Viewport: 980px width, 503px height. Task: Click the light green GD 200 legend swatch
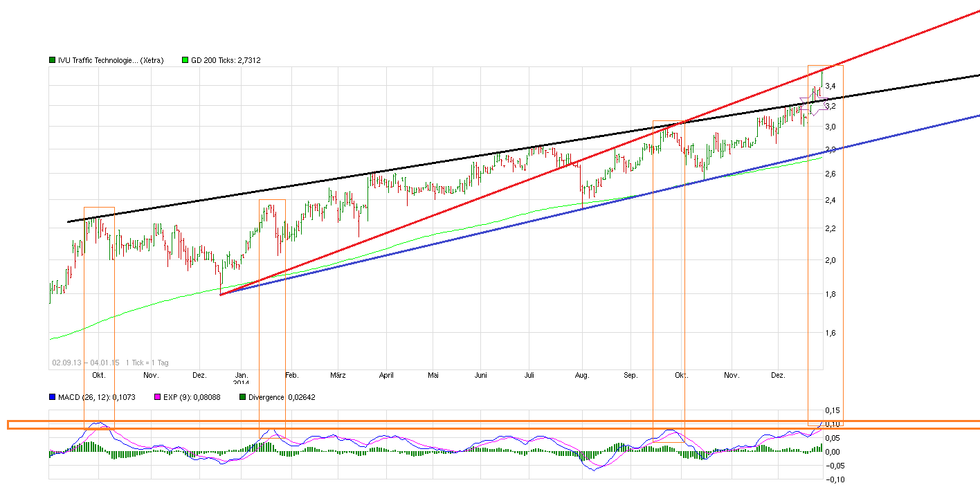coord(185,61)
